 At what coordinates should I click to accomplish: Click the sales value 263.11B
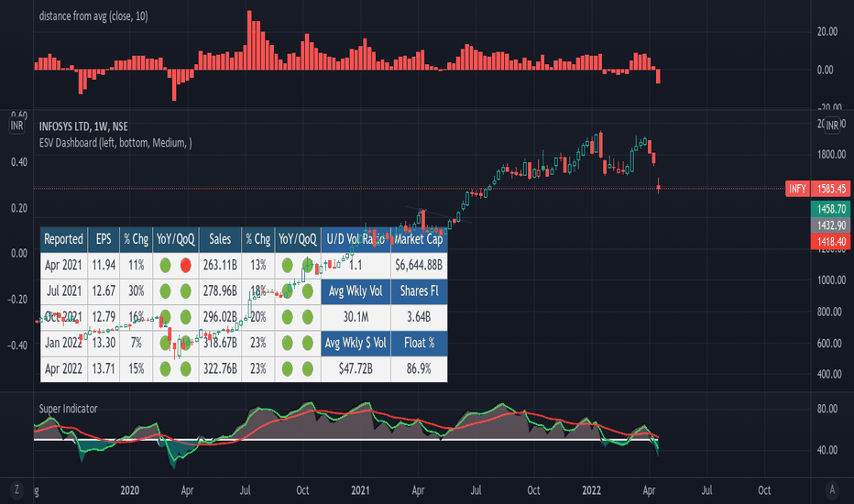[x=220, y=266]
